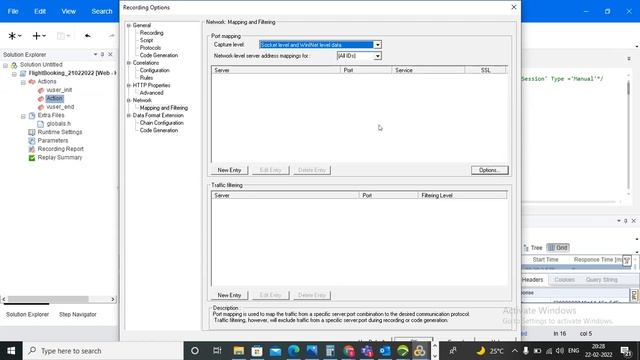Collapse the HTTP Properties node
This screenshot has height=360, width=640.
[x=129, y=85]
